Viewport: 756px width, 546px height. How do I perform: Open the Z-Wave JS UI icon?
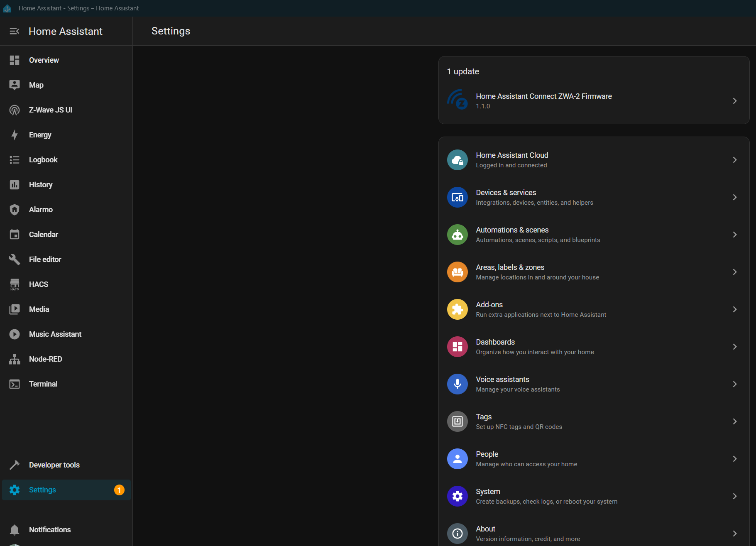15,110
